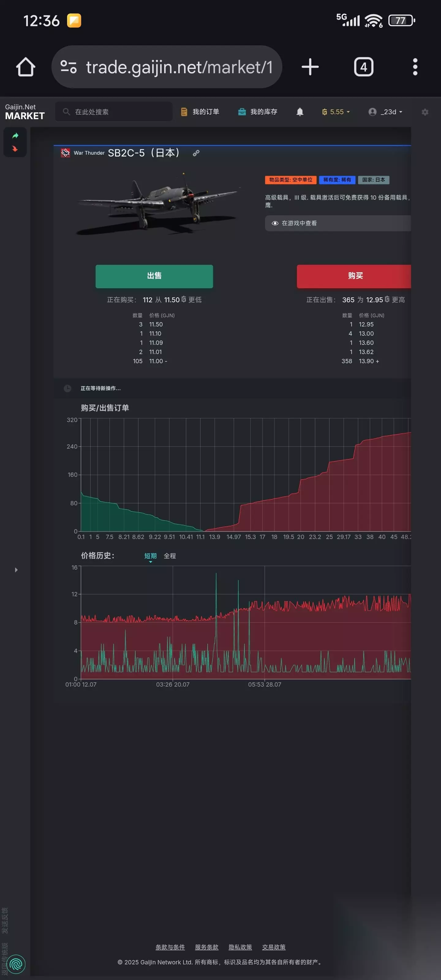The width and height of the screenshot is (441, 980).
Task: Tap the browser home icon
Action: (26, 67)
